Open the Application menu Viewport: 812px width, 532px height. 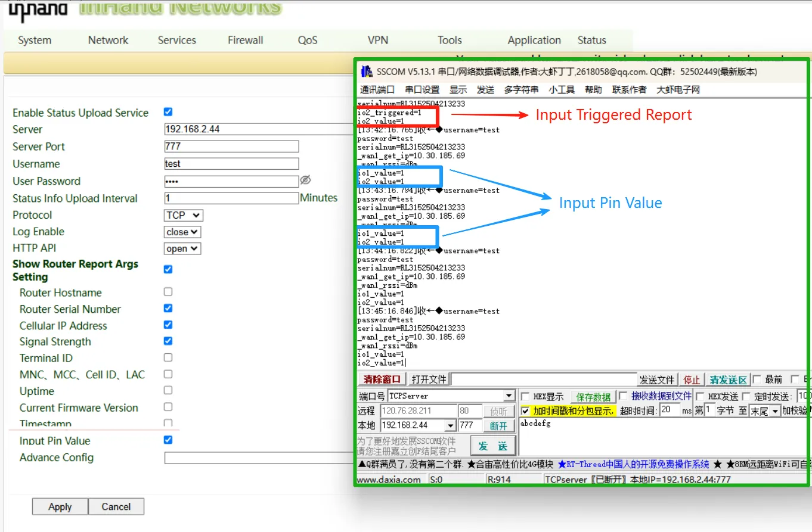(534, 40)
